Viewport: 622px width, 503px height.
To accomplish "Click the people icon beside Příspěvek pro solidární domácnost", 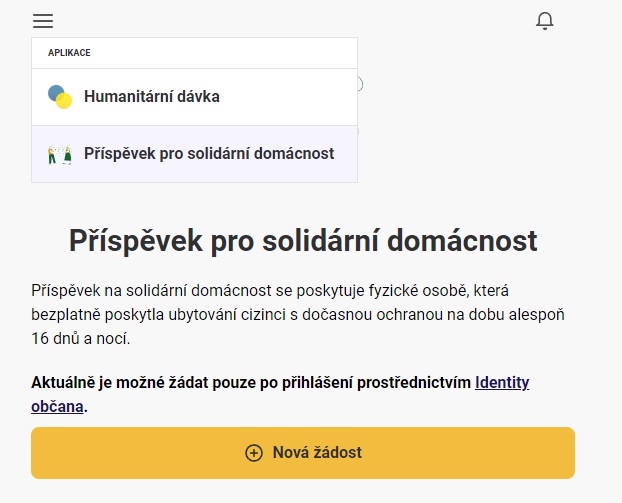I will click(60, 154).
